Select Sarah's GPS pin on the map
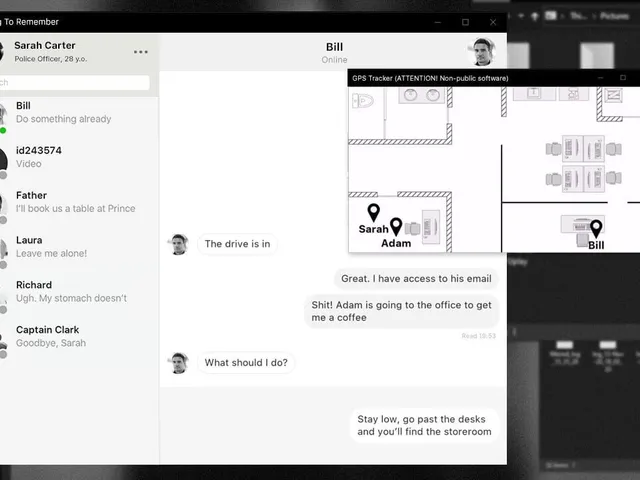This screenshot has width=640, height=480. tap(373, 213)
